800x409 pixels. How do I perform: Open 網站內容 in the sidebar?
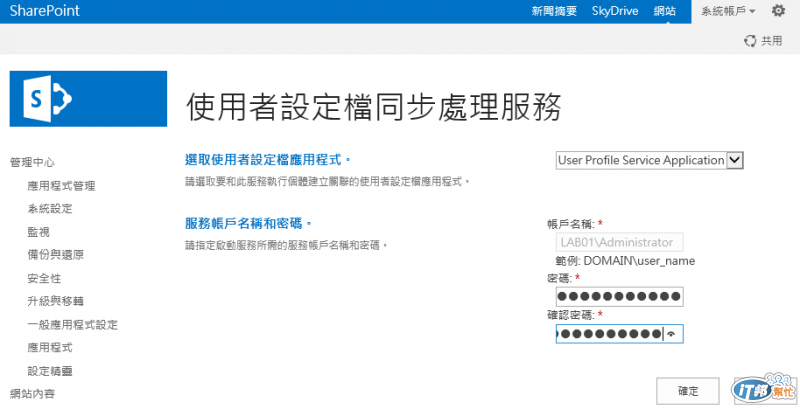32,394
